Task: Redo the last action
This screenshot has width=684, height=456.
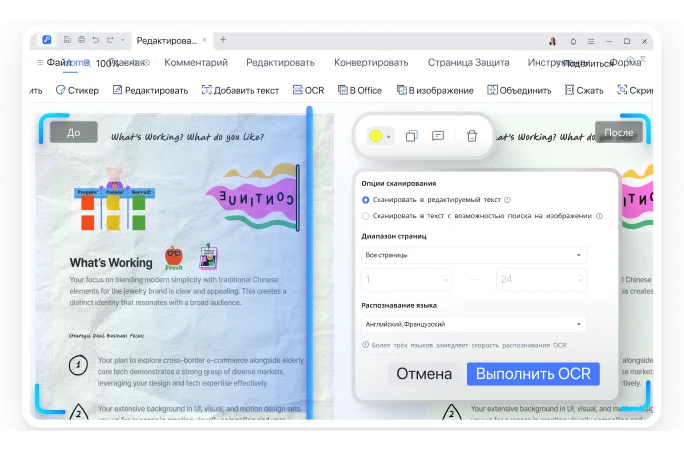Action: [x=110, y=40]
